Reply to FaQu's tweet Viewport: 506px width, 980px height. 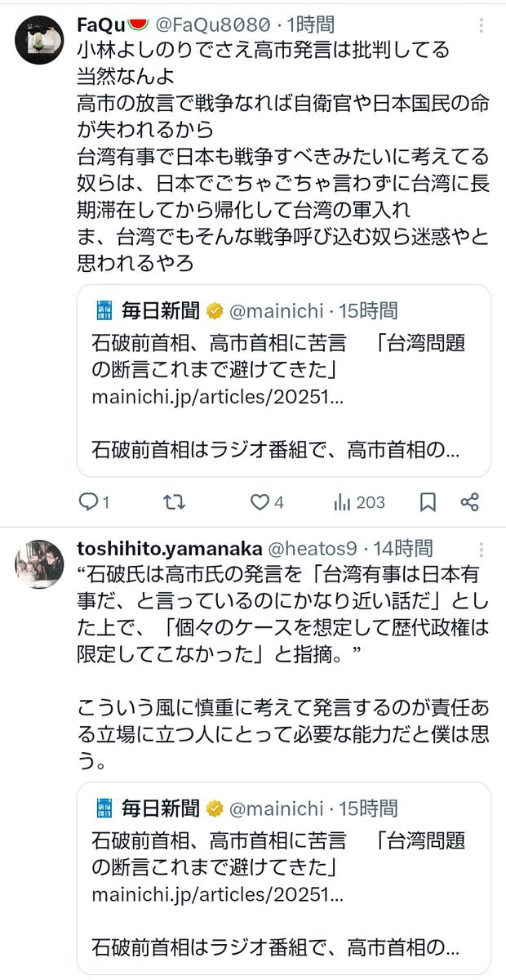pyautogui.click(x=88, y=502)
